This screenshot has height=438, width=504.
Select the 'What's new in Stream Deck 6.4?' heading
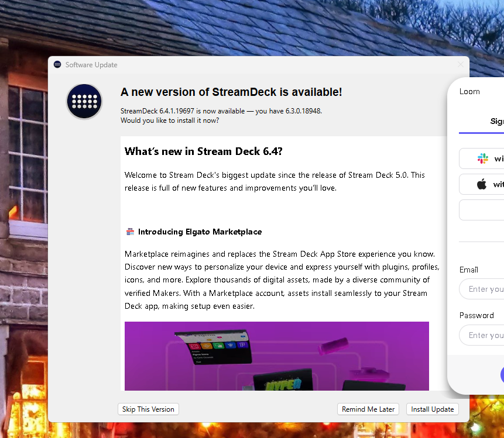point(204,151)
